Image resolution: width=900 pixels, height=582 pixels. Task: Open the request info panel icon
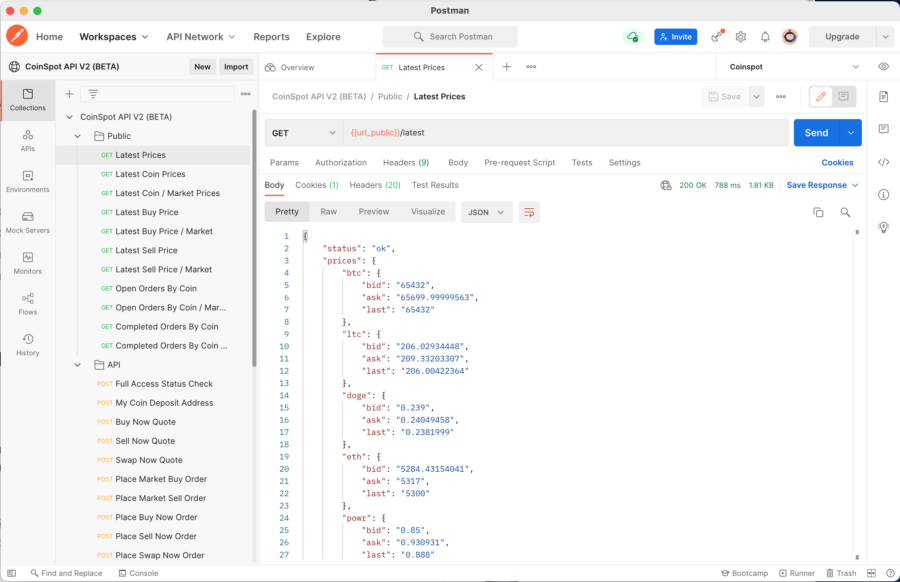tap(883, 195)
